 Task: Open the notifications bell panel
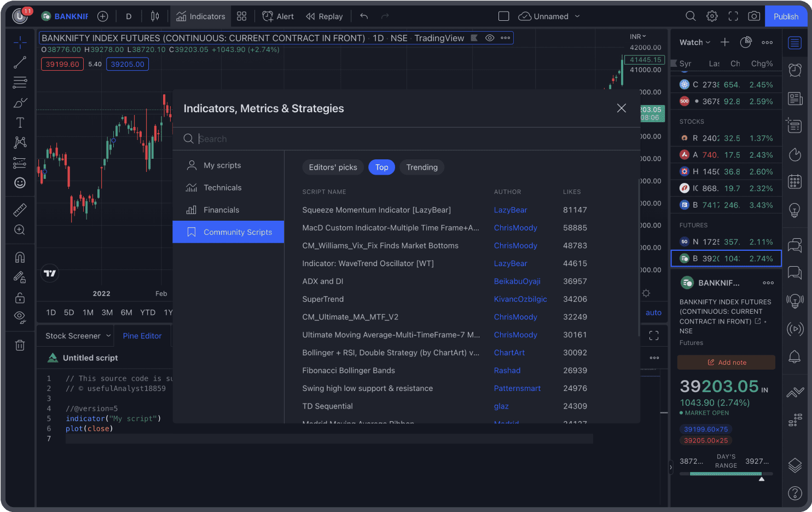[795, 357]
